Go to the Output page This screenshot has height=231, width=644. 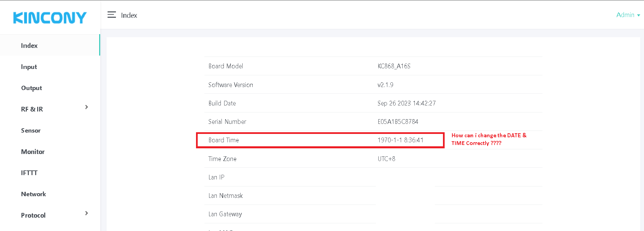tap(31, 88)
